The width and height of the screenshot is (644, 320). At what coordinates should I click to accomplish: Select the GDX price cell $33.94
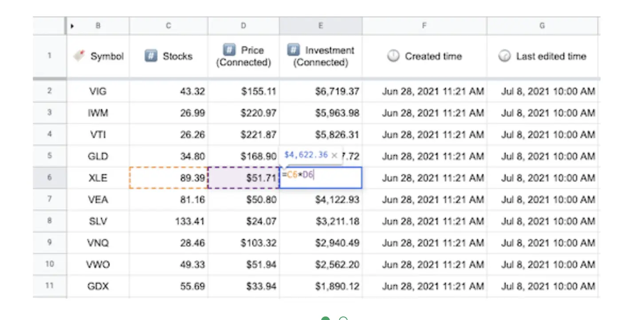[243, 286]
